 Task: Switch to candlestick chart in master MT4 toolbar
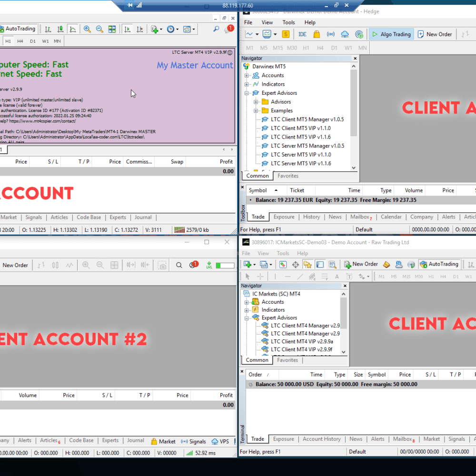pyautogui.click(x=60, y=29)
